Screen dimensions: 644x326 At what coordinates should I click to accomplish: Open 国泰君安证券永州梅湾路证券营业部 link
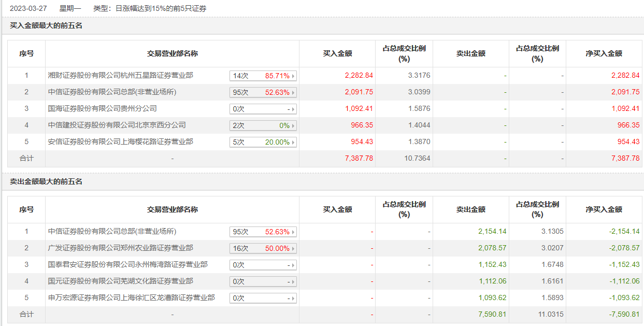tap(127, 264)
